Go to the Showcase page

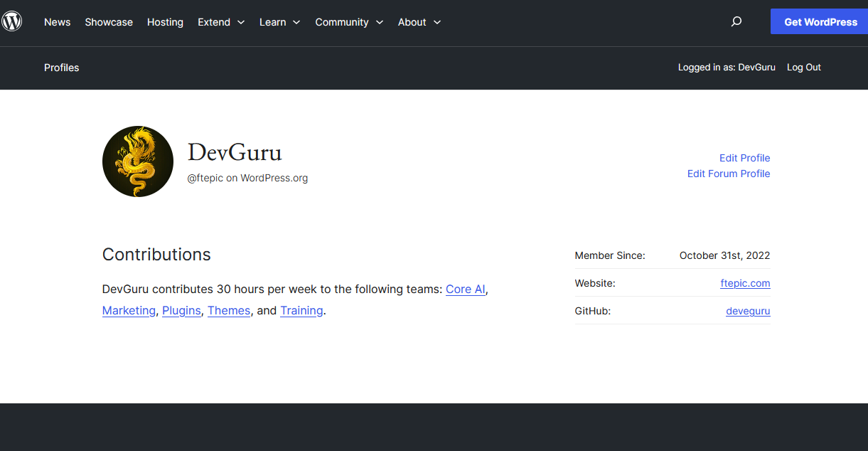click(x=109, y=22)
